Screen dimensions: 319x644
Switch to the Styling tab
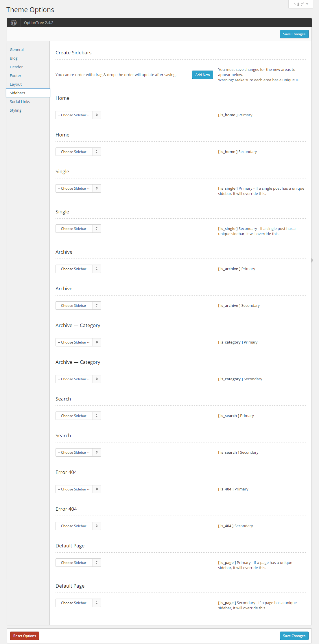tap(16, 110)
